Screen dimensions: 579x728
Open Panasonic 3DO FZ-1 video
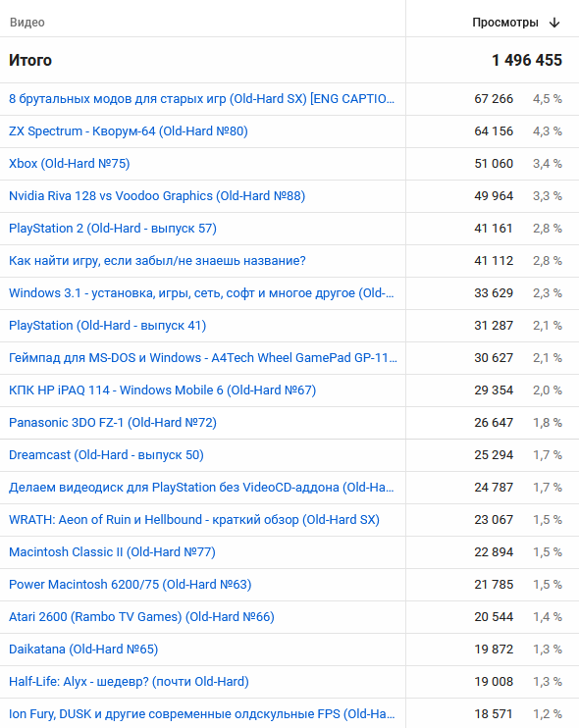pyautogui.click(x=113, y=423)
